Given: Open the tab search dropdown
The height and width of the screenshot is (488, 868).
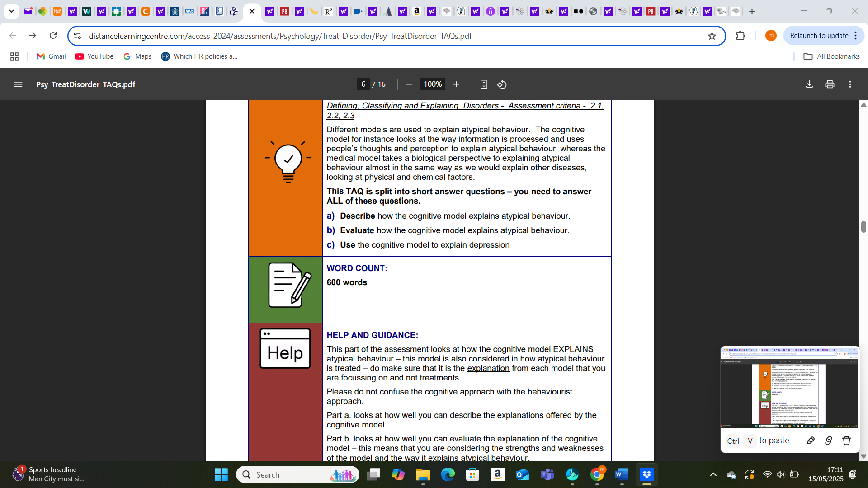Looking at the screenshot, I should (x=11, y=11).
